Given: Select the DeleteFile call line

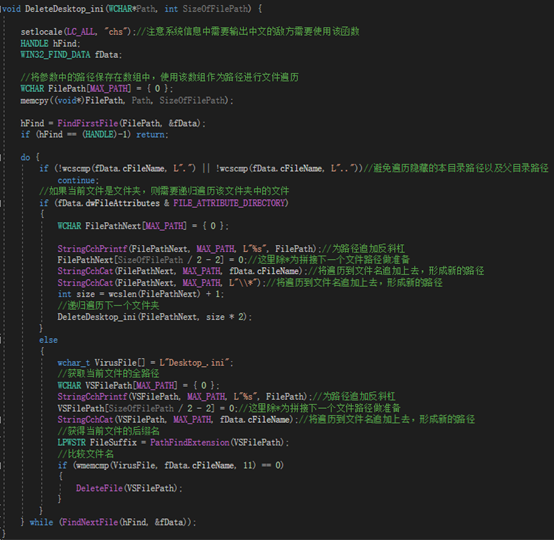Looking at the screenshot, I should pyautogui.click(x=129, y=488).
